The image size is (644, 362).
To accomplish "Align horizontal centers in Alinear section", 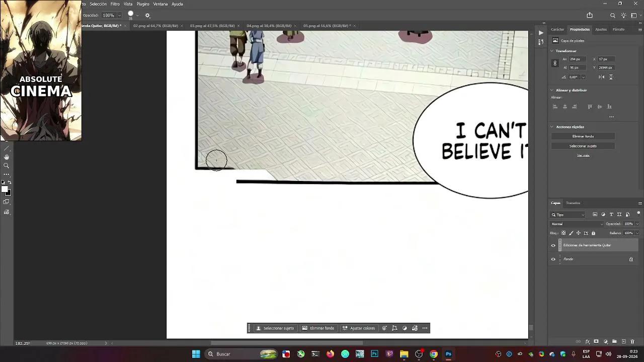I will point(565,107).
